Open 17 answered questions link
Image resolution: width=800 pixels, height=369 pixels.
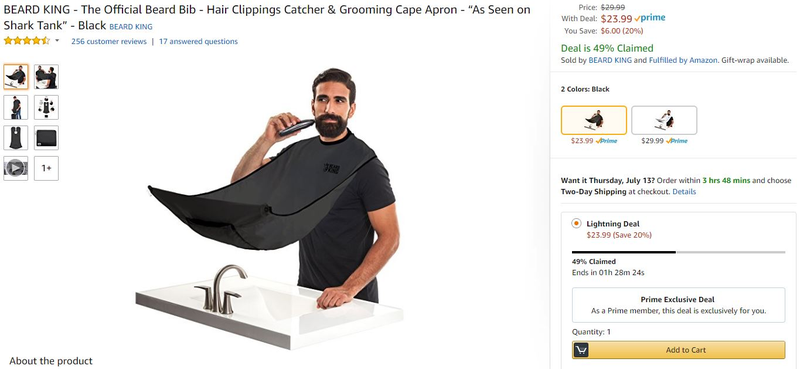click(198, 41)
